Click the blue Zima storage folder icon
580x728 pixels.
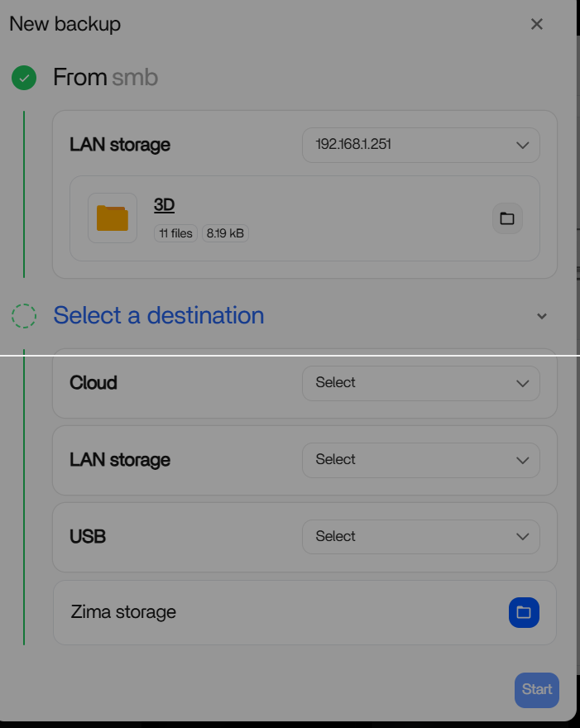[x=524, y=612]
